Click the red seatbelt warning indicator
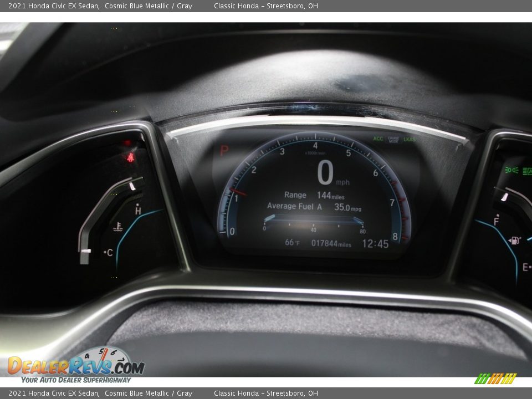The height and width of the screenshot is (399, 532). coord(131,157)
